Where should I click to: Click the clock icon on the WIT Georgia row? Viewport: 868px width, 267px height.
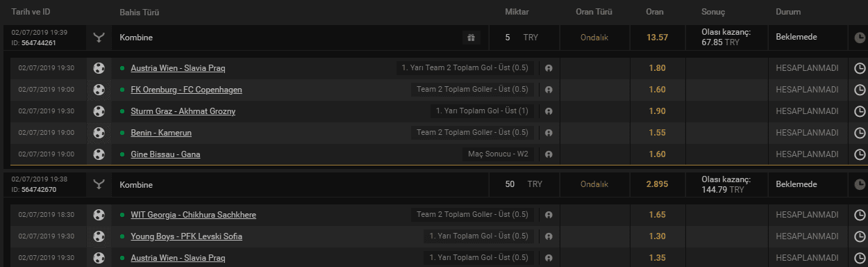[x=860, y=216]
